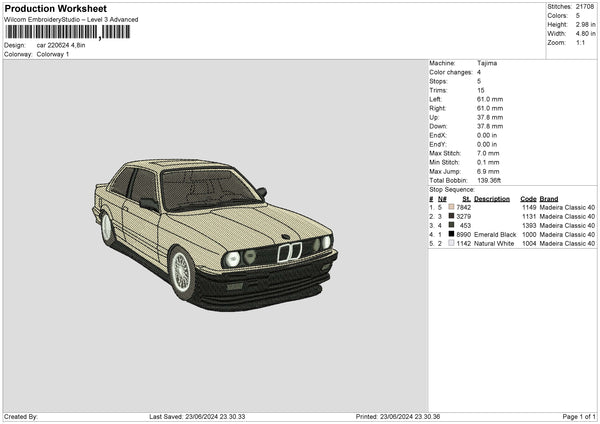The width and height of the screenshot is (600, 424).
Task: Click the Description column header
Action: point(491,198)
